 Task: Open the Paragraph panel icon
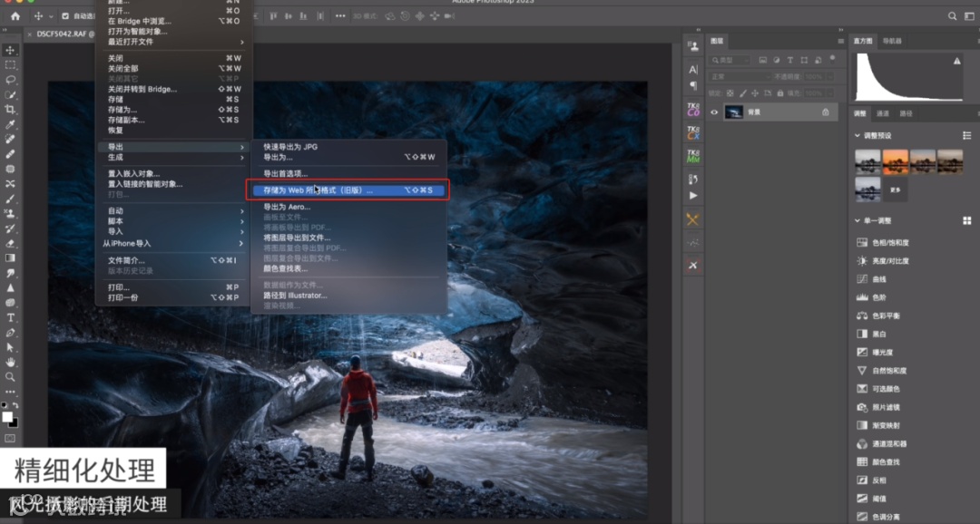pos(693,85)
